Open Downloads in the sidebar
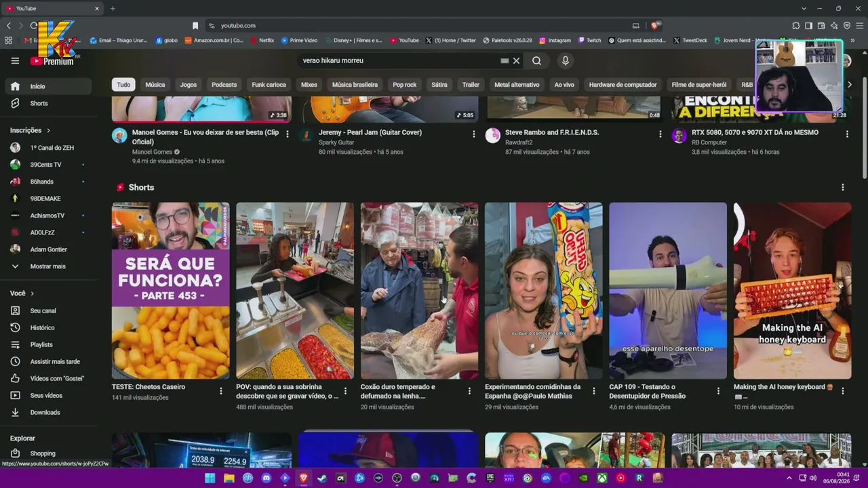The image size is (868, 488). [x=46, y=412]
